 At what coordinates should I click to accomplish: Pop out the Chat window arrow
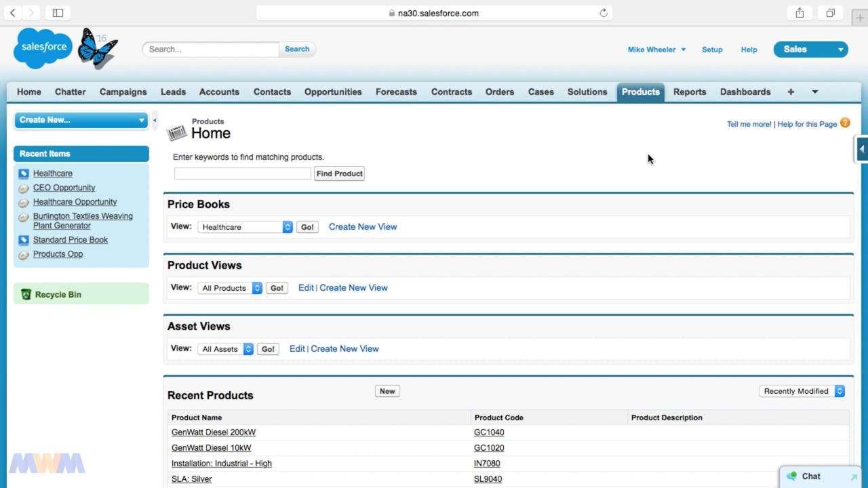[x=853, y=477]
